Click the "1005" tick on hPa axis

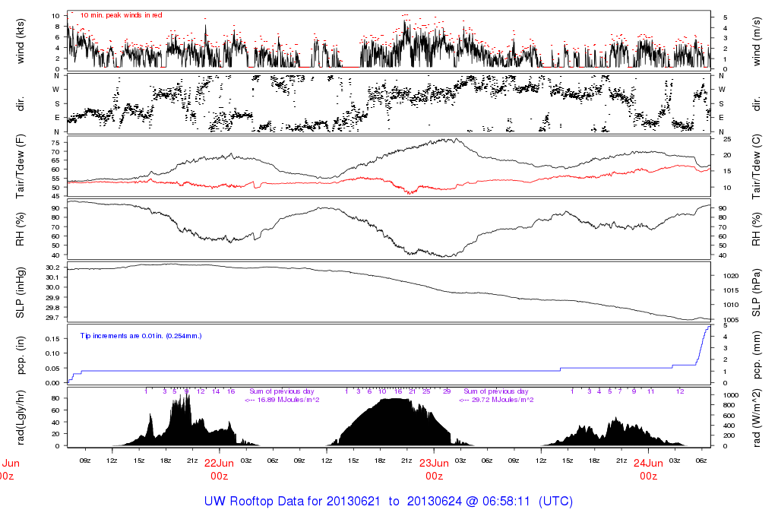[x=732, y=320]
